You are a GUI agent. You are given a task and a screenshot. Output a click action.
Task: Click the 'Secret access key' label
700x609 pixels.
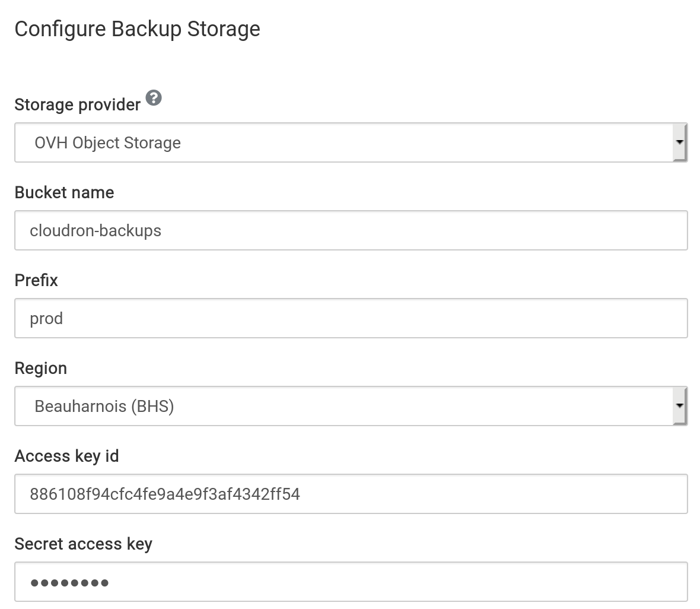click(x=83, y=544)
